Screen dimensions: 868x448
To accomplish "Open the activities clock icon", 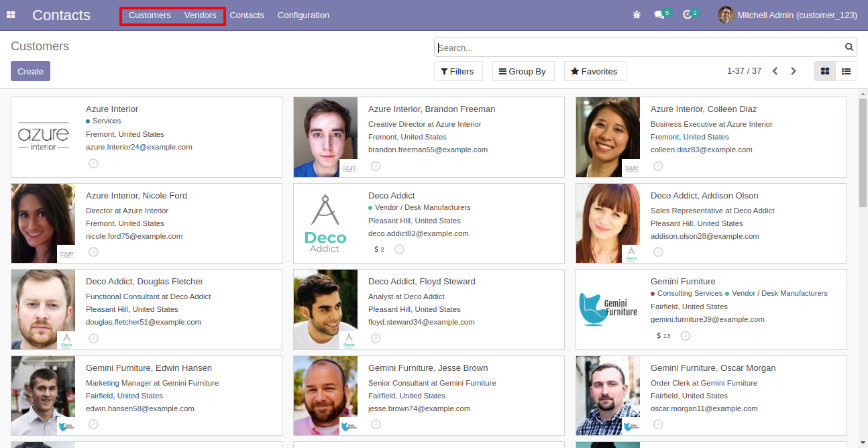I will [687, 15].
